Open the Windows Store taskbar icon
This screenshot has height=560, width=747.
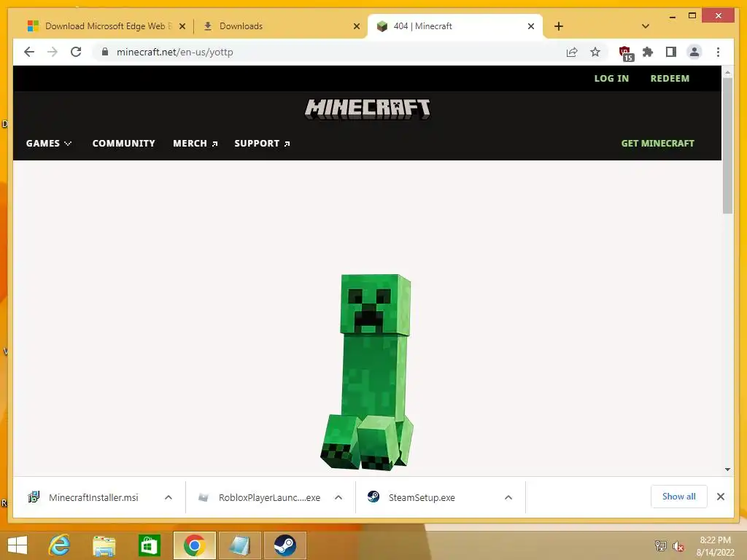[149, 545]
